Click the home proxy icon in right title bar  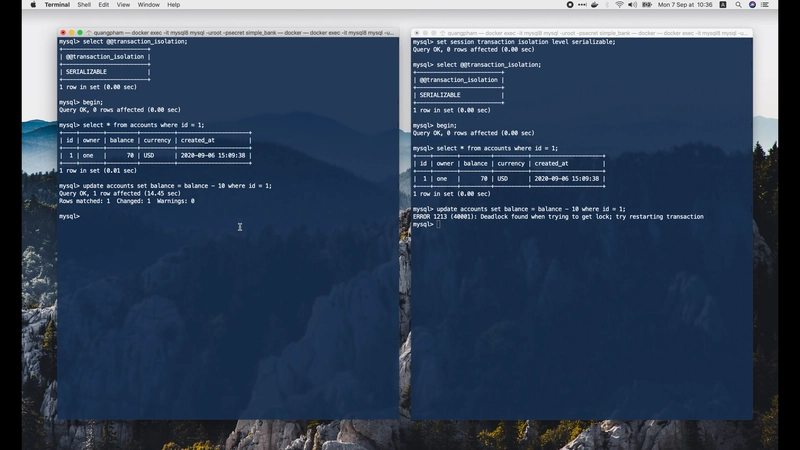coord(442,33)
